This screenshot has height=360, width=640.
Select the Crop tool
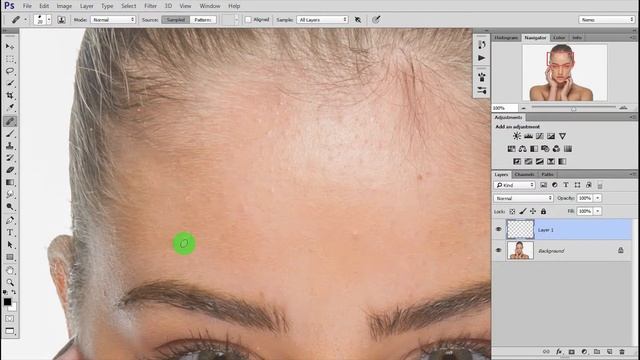tap(10, 95)
